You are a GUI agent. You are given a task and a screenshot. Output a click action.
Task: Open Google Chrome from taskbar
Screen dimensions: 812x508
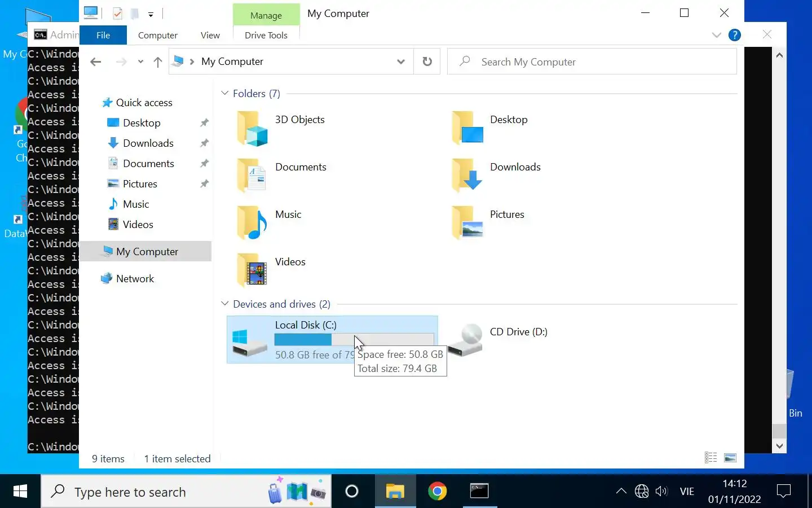(438, 492)
